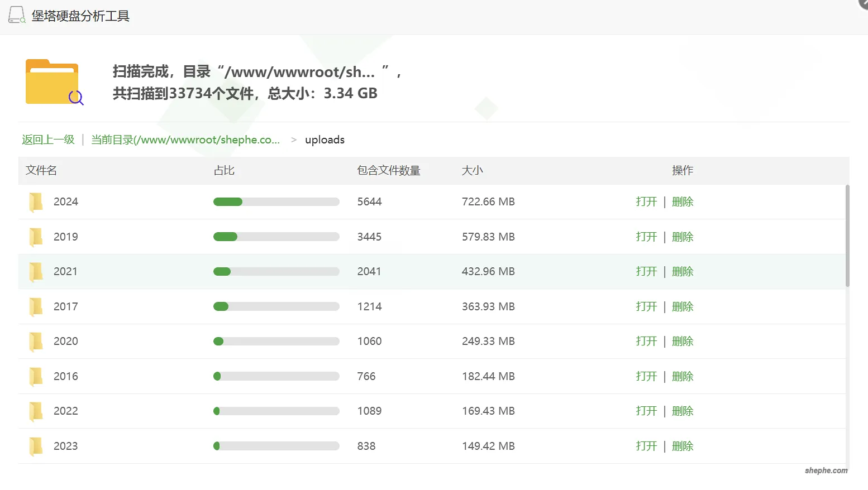Open the 2021 folder via 打开
The image size is (868, 490).
click(646, 271)
